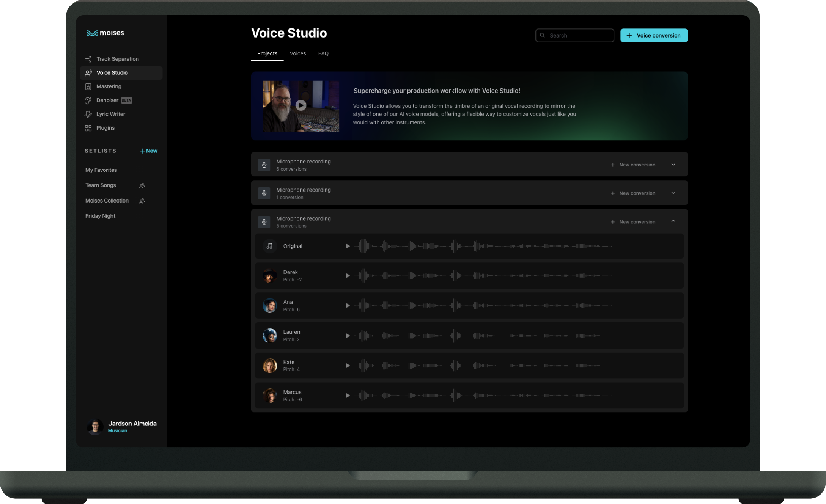Screen dimensions: 826x504
Task: Open the FAQ tab
Action: click(323, 53)
